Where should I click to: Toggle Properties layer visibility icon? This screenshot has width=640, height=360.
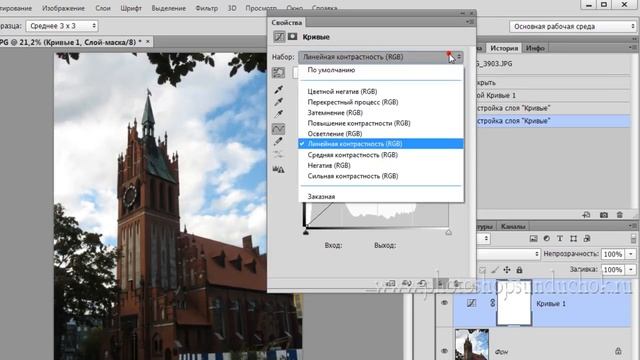click(x=440, y=283)
